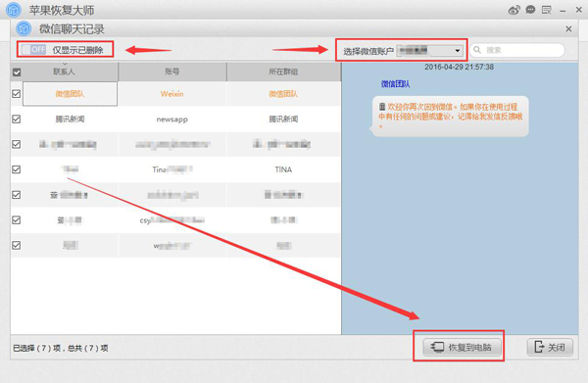Uncheck the checkbox below TINA row
588x383 pixels.
click(x=17, y=195)
